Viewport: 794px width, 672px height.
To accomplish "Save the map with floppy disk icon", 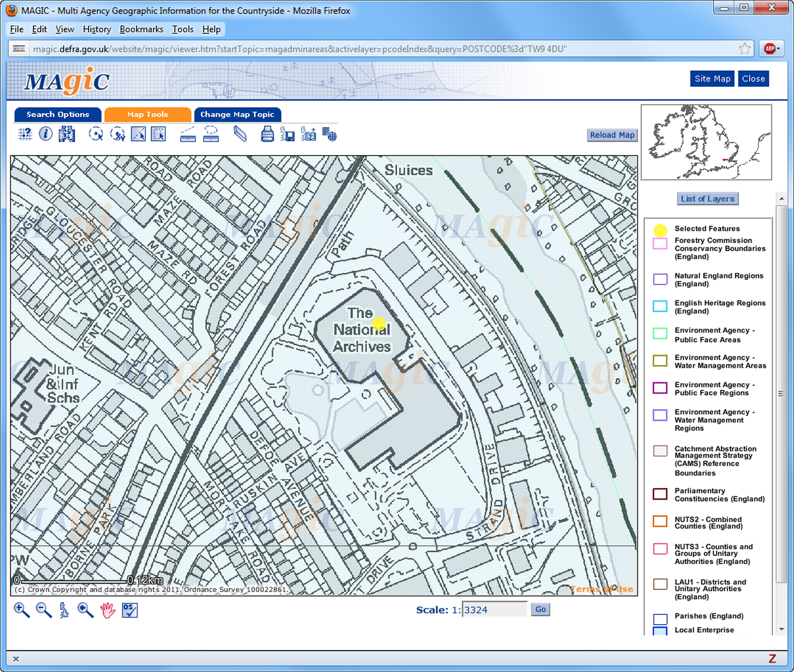I will click(288, 134).
